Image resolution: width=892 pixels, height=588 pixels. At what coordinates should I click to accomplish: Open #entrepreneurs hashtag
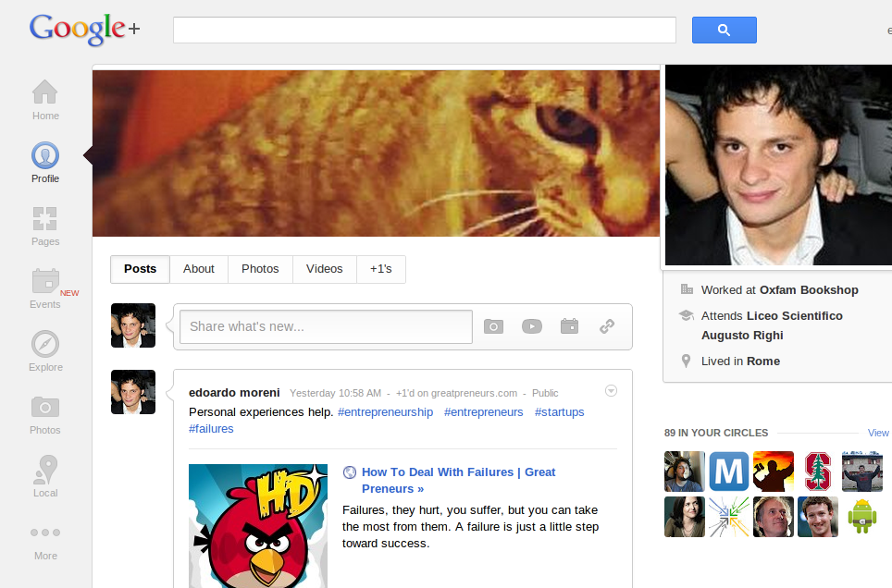484,411
